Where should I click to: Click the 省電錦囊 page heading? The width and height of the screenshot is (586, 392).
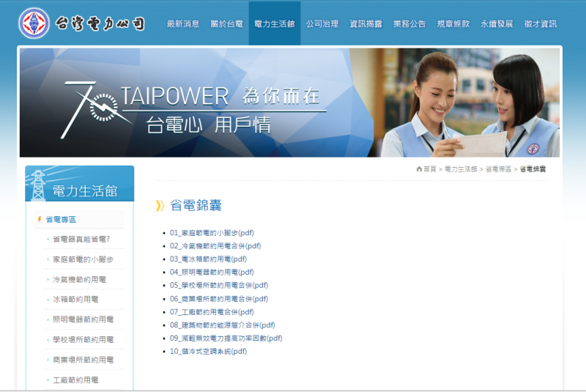(x=196, y=206)
